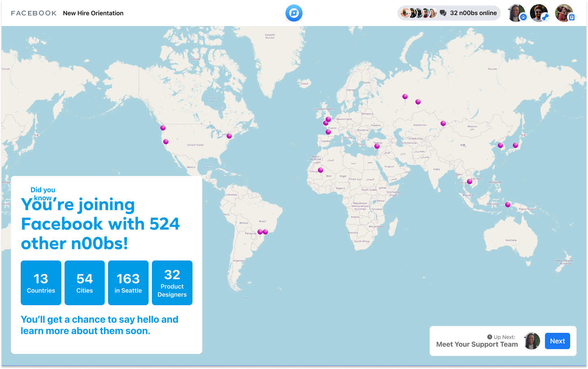Image resolution: width=588 pixels, height=369 pixels.
Task: Click the 163 in Seattle stat tile
Action: (128, 283)
